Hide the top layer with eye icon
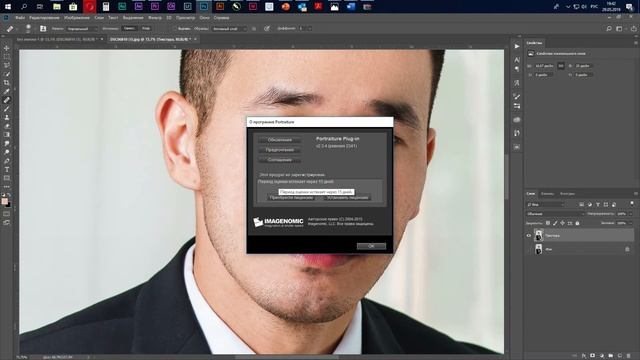The image size is (640, 360). (x=529, y=236)
